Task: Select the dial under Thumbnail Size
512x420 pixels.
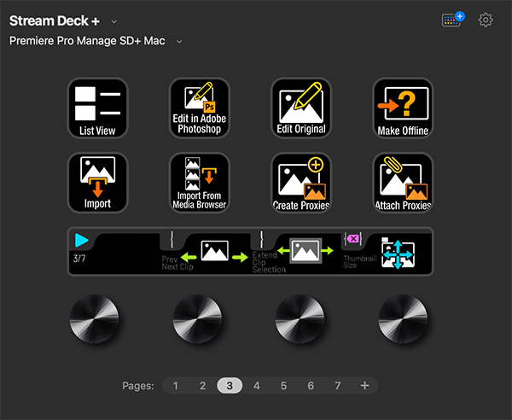Action: point(403,318)
